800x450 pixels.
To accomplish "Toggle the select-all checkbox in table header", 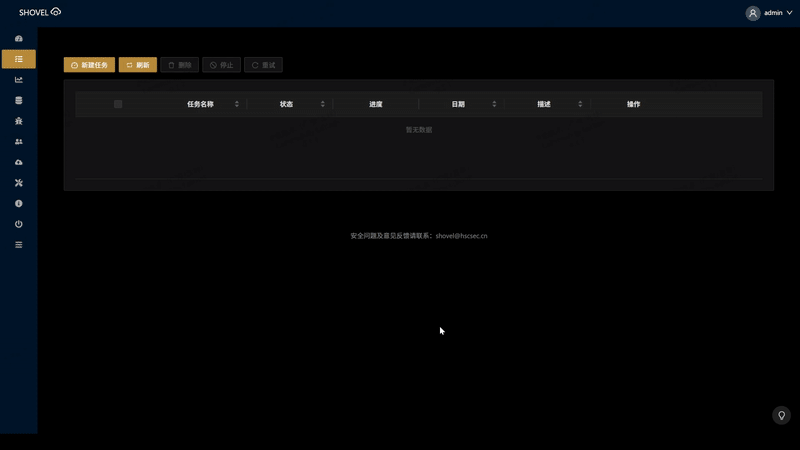I will (x=118, y=104).
